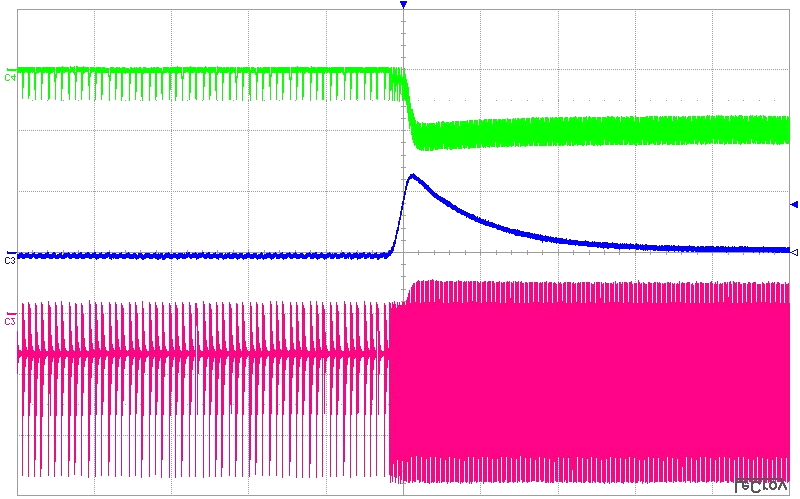The height and width of the screenshot is (499, 800).
Task: Click the flat blue baseline before the spike
Action: [x=200, y=256]
